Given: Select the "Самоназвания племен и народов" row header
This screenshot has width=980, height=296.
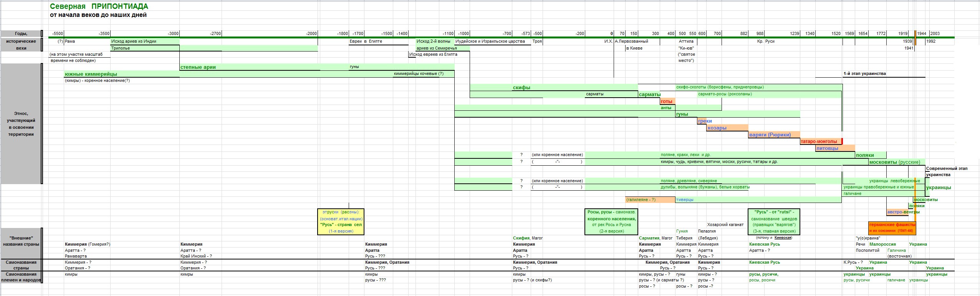Looking at the screenshot, I should click(21, 277).
